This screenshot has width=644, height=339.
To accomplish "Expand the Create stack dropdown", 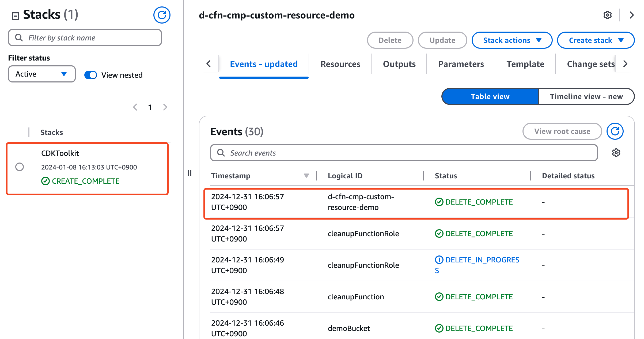I will (x=596, y=40).
